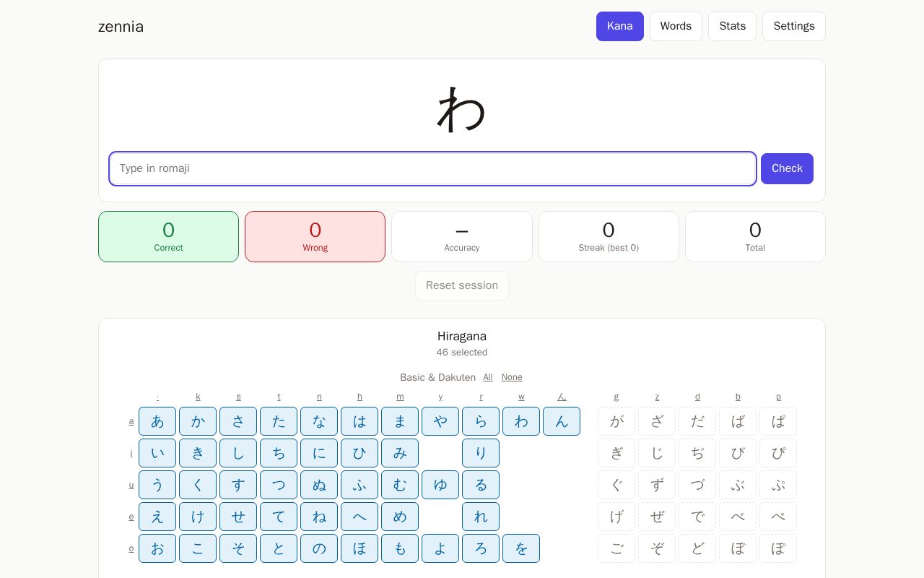Toggle the ゆ kana tile
Viewport: 924px width, 578px height.
click(x=440, y=485)
